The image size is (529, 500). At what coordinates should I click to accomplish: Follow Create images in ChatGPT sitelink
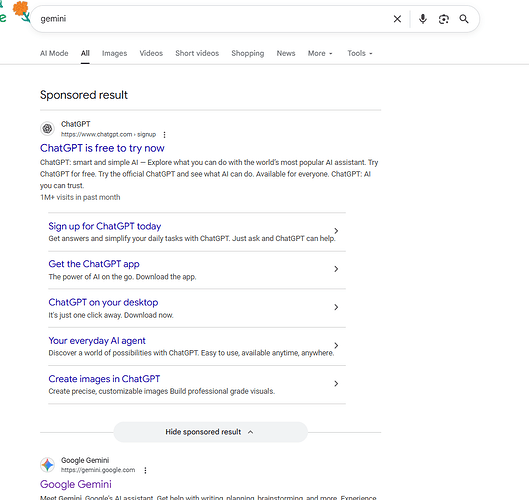pos(104,379)
